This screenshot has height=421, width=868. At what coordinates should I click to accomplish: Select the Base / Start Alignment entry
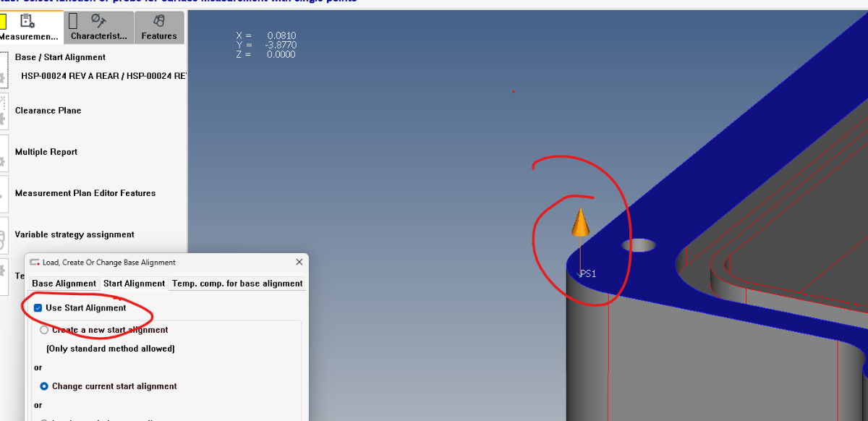pos(60,57)
